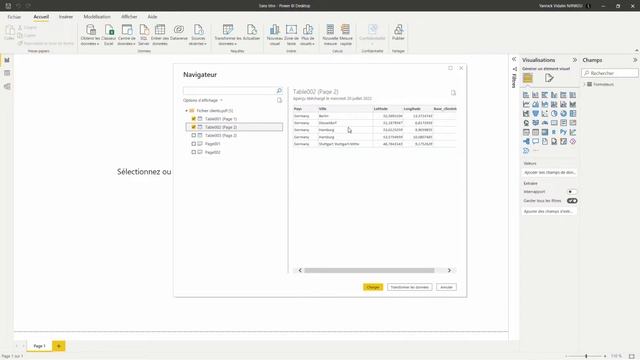Select the Modélisation ribbon tab
The height and width of the screenshot is (360, 640).
pos(97,17)
